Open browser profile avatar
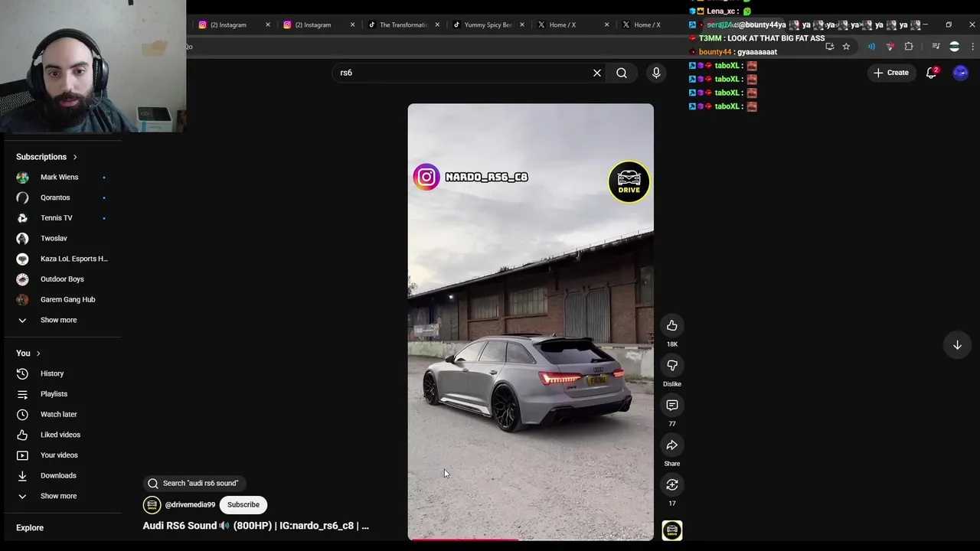Viewport: 980px width, 551px height. pyautogui.click(x=954, y=47)
